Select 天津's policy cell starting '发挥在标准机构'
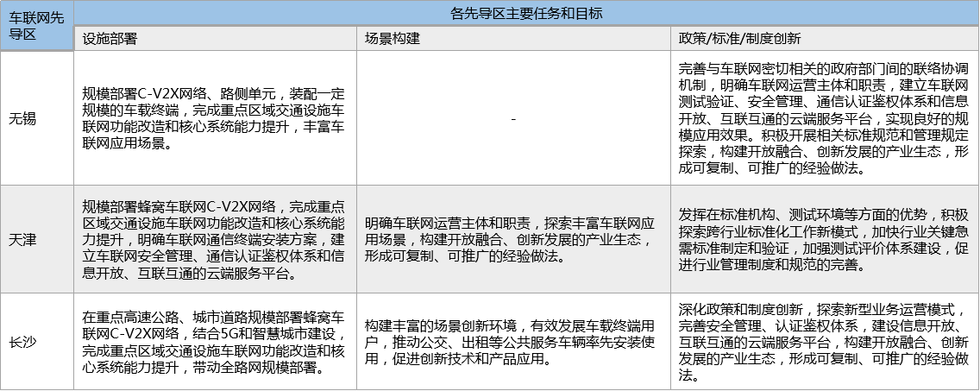Screen dimensions: 980x391 [824, 239]
